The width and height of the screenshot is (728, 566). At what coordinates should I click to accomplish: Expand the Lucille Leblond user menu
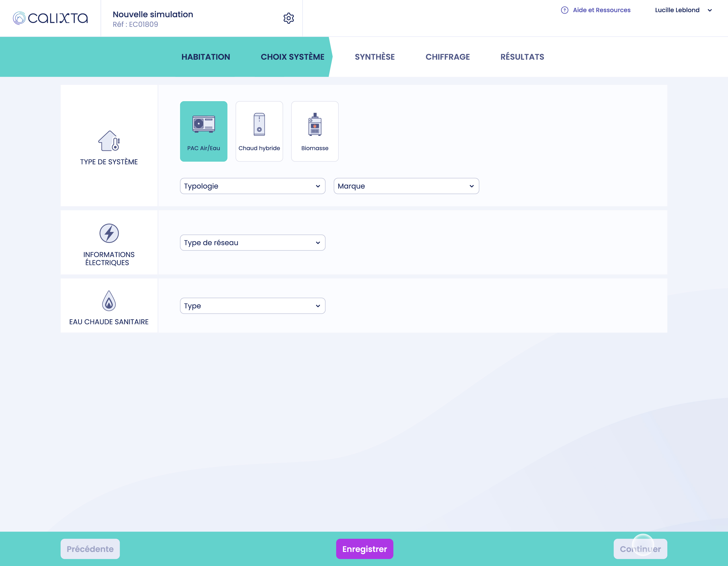coord(710,10)
